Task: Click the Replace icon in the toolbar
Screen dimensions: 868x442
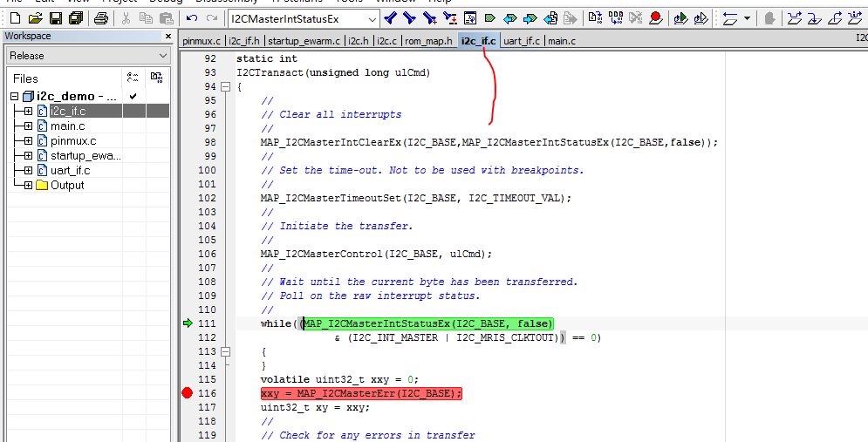Action: click(x=450, y=18)
